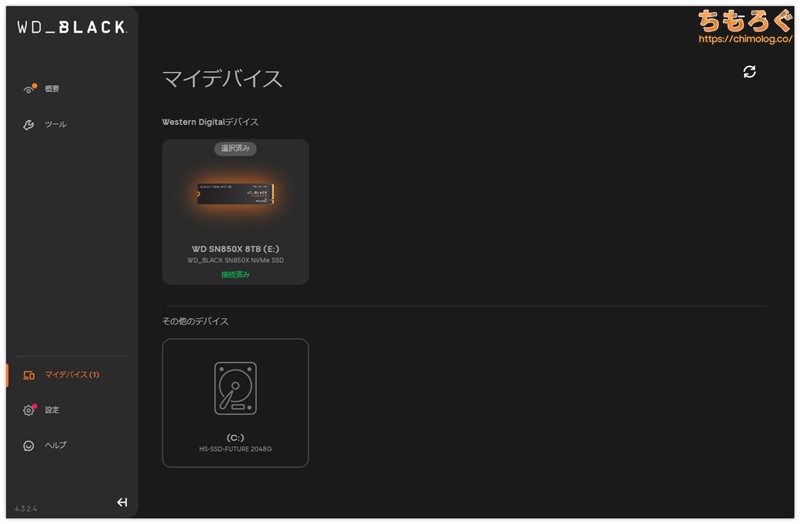This screenshot has width=800, height=524.
Task: Open the ヘルプ help icon
Action: pos(29,445)
